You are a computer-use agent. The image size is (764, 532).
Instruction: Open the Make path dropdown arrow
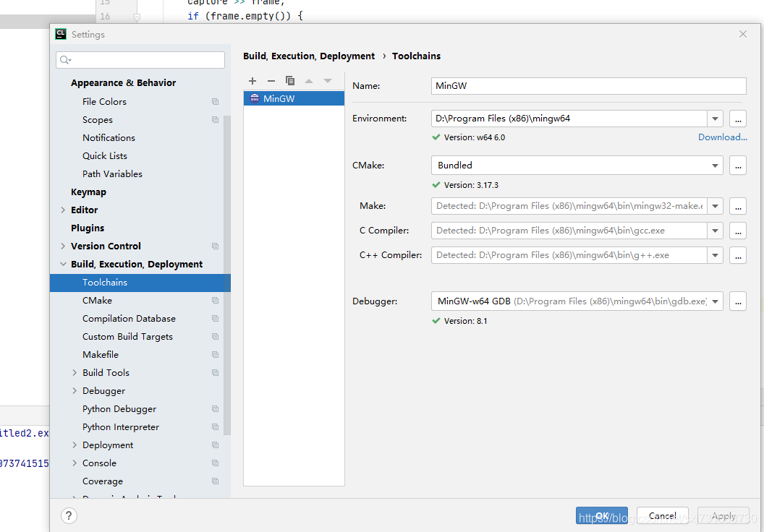(x=715, y=207)
